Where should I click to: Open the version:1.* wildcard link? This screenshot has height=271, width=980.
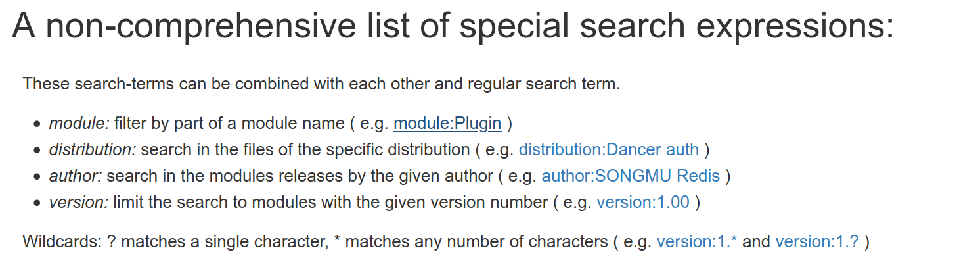pyautogui.click(x=697, y=241)
